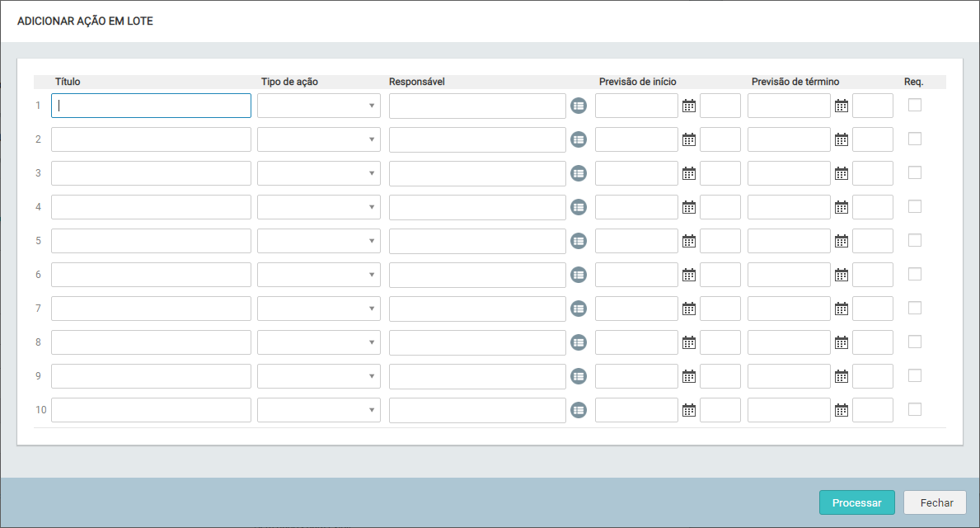The height and width of the screenshot is (528, 980).
Task: Expand Tipo de ação dropdown in row 9
Action: click(x=319, y=376)
